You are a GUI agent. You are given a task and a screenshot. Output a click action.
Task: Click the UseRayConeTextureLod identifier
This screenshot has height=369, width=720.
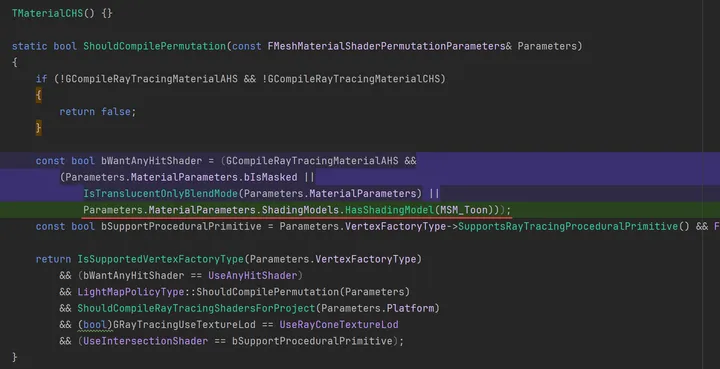[339, 325]
